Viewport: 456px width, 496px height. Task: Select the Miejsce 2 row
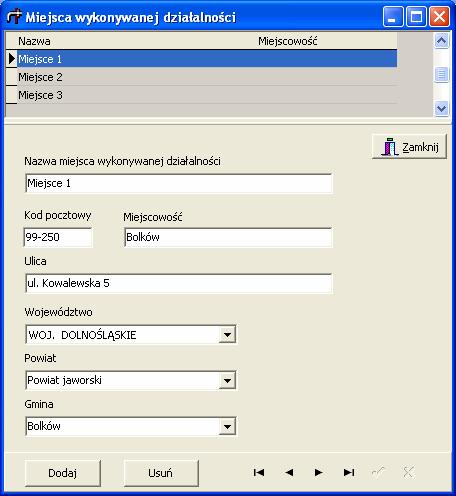pos(207,77)
